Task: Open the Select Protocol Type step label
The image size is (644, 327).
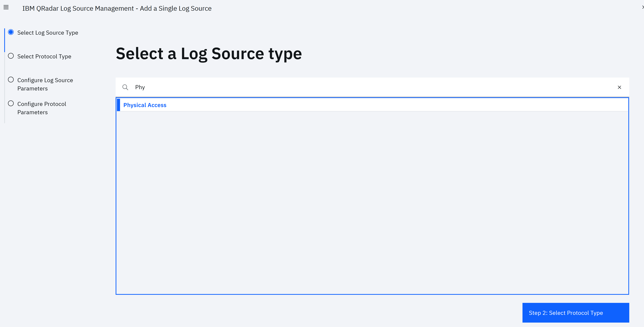Action: (44, 57)
